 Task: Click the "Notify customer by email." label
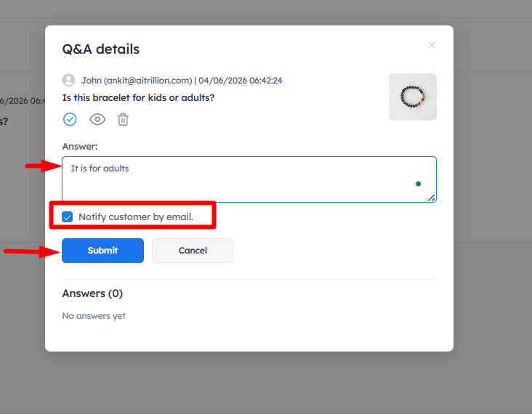click(136, 216)
